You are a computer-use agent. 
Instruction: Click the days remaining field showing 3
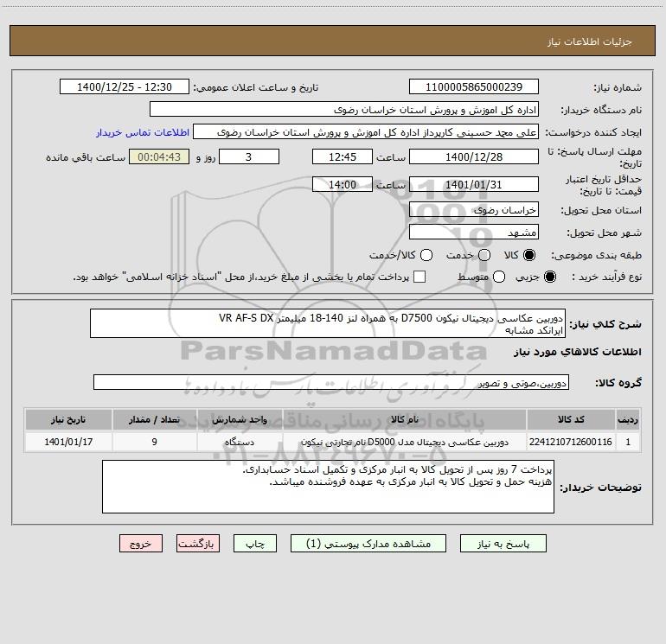(x=249, y=156)
